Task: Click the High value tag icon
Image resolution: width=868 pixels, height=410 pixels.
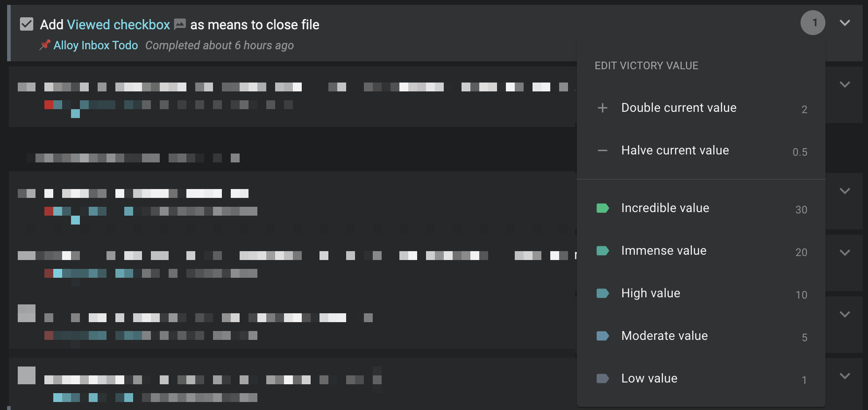Action: coord(602,293)
